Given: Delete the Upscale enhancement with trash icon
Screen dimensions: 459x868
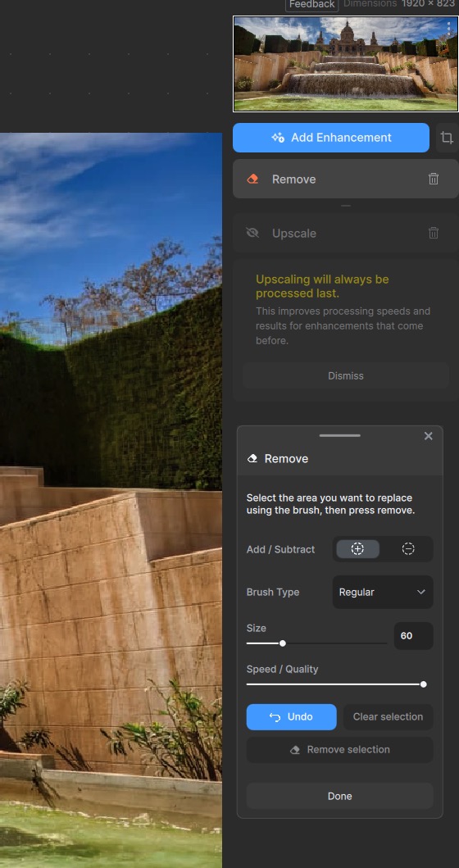Looking at the screenshot, I should (434, 233).
